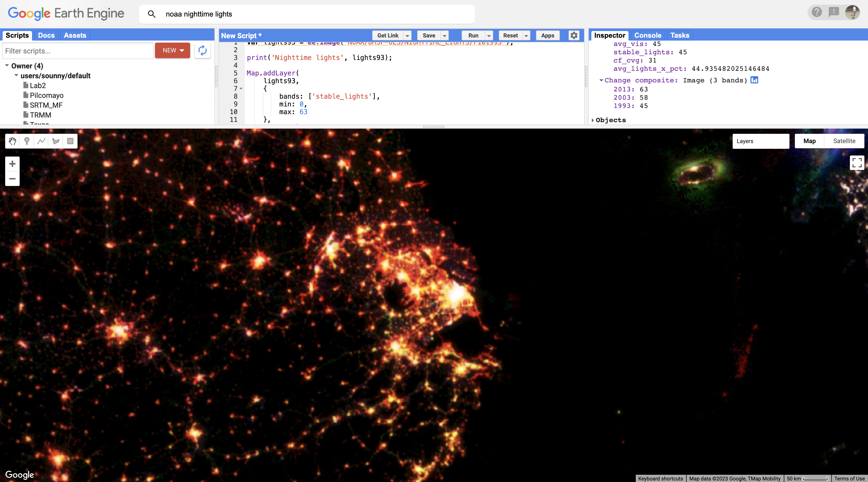Toggle fullscreen map view
The width and height of the screenshot is (868, 482).
(857, 163)
